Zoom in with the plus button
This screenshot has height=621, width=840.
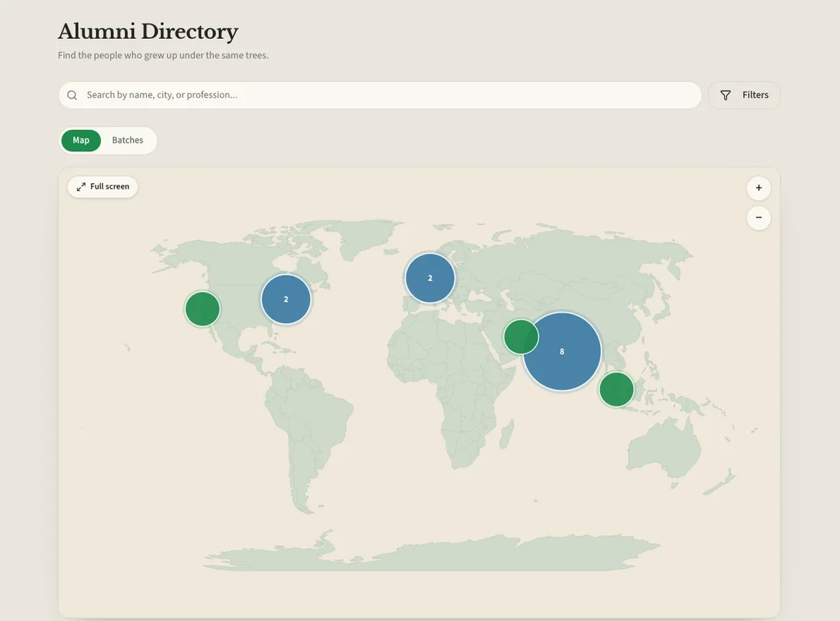click(x=758, y=188)
